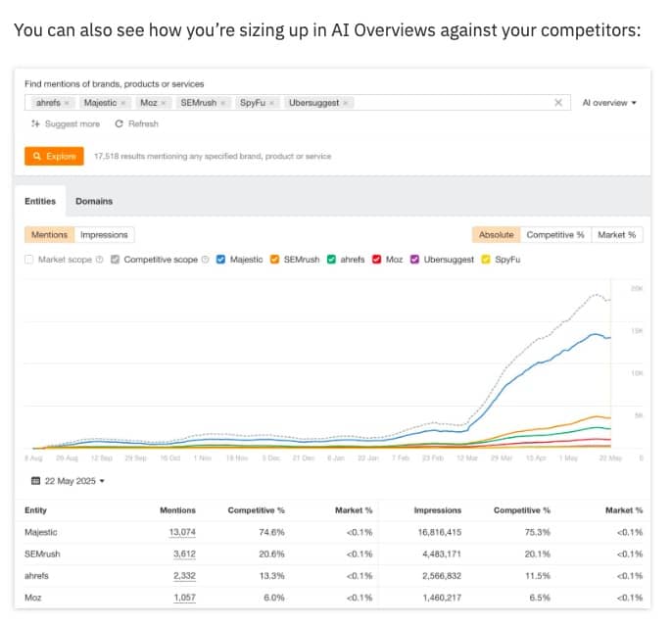Image resolution: width=672 pixels, height=626 pixels.
Task: Click the Refresh button
Action: 136,124
